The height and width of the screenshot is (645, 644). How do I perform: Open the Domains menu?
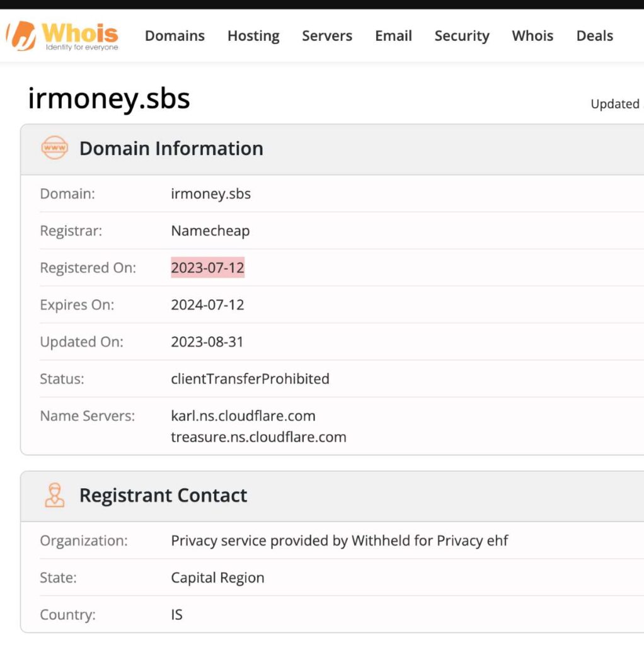175,36
